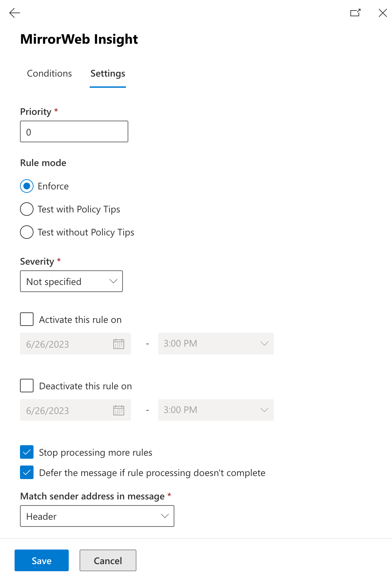This screenshot has height=578, width=392.
Task: Select the Enforce rule mode
Action: coord(26,186)
